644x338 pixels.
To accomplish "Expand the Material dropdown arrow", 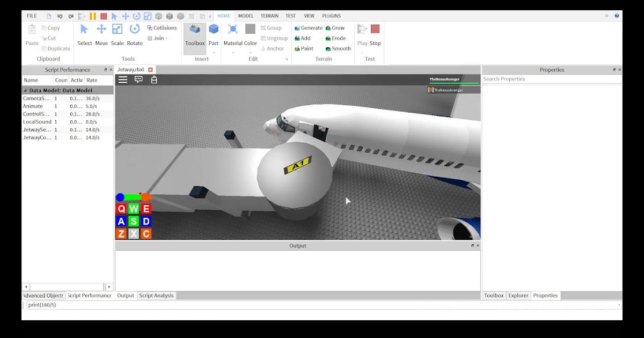I will [233, 53].
